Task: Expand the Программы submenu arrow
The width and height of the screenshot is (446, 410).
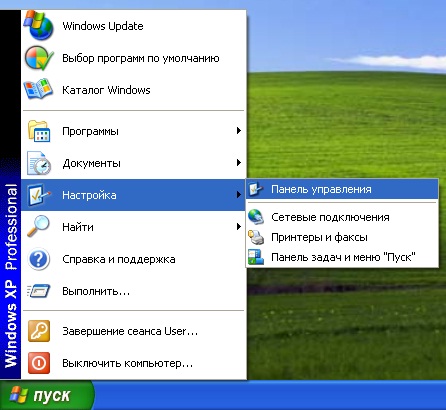Action: pos(238,131)
